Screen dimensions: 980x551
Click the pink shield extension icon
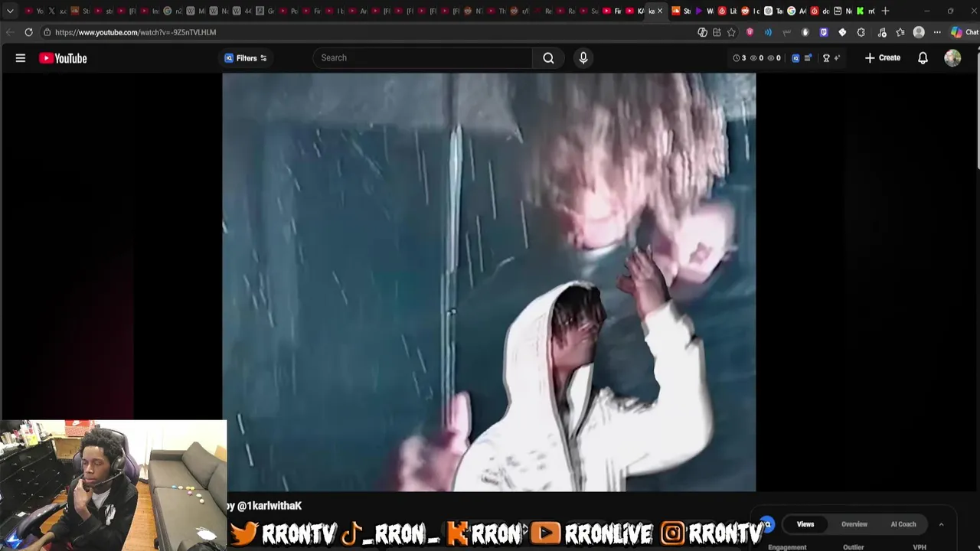(750, 32)
